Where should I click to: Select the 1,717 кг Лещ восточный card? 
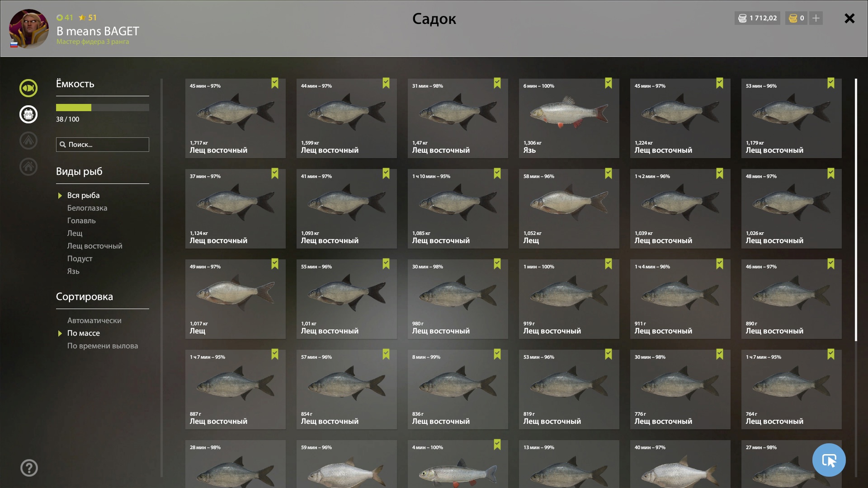(235, 118)
